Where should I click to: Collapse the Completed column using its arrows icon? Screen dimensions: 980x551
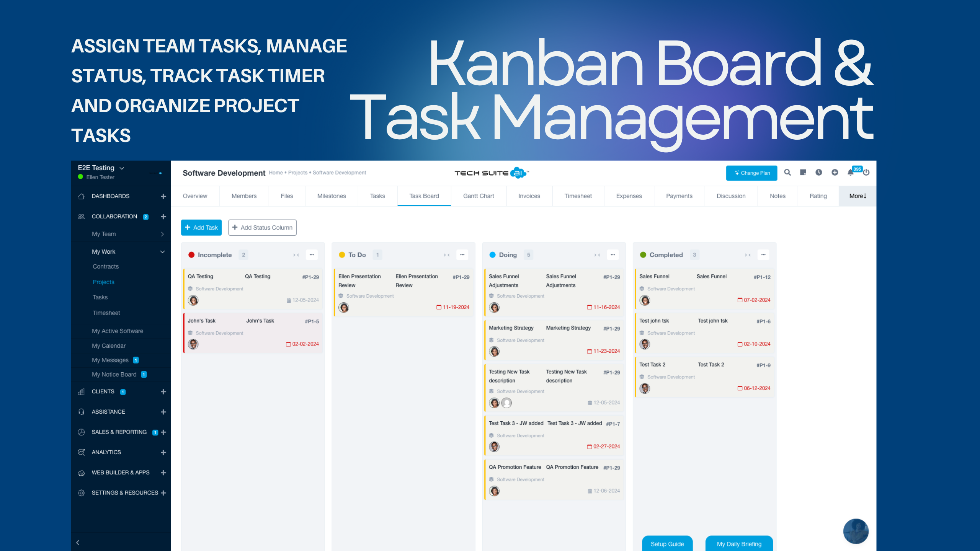point(748,255)
